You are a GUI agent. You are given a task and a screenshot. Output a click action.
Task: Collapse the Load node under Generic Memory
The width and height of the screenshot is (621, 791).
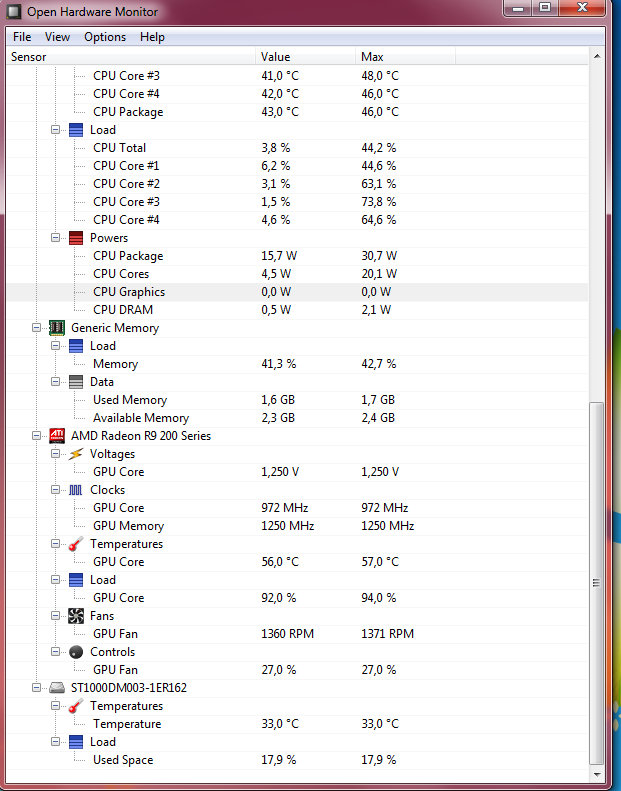click(55, 346)
